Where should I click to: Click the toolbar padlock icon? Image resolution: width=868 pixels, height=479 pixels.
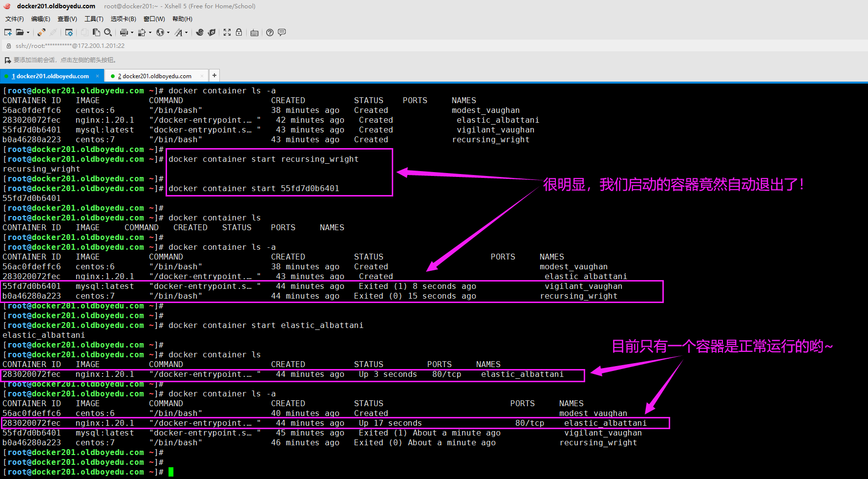point(239,32)
